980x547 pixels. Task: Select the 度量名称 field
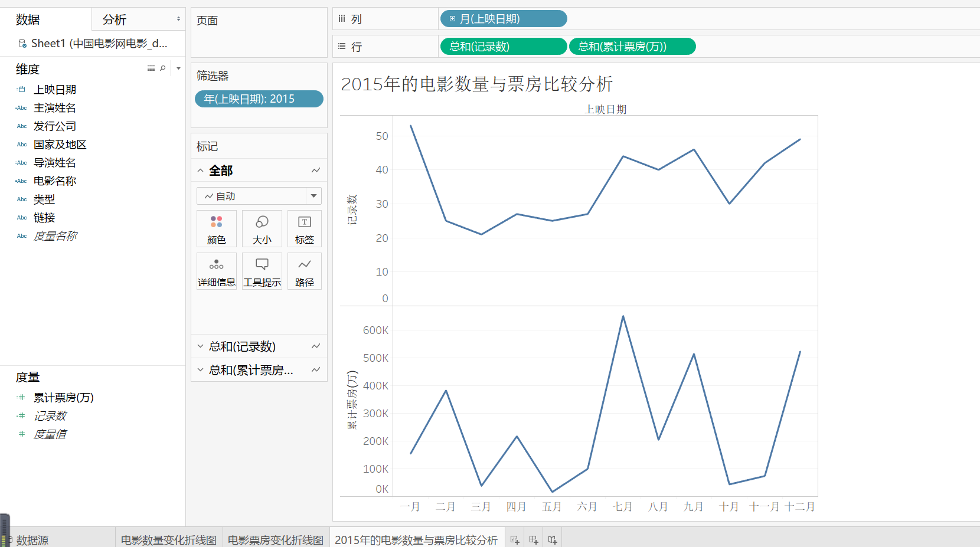coord(55,236)
